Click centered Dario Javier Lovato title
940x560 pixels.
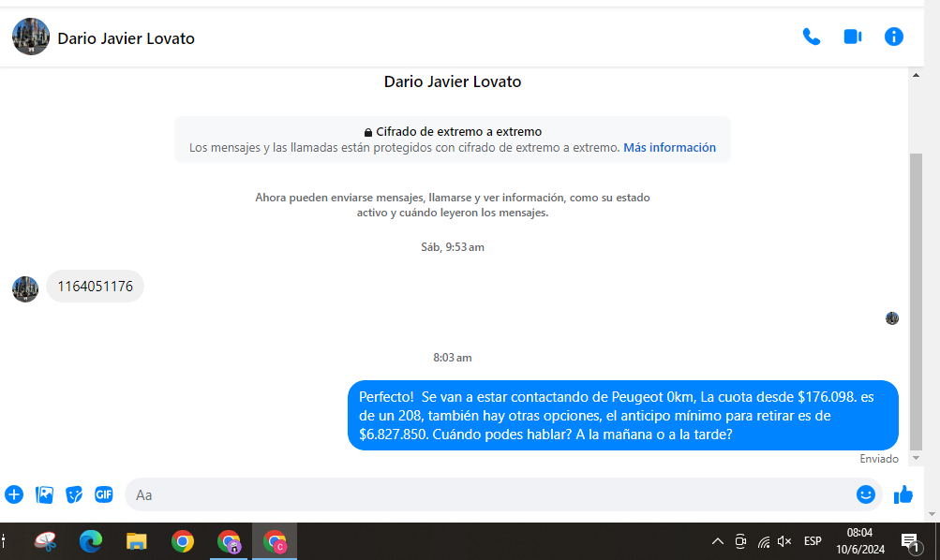(453, 81)
